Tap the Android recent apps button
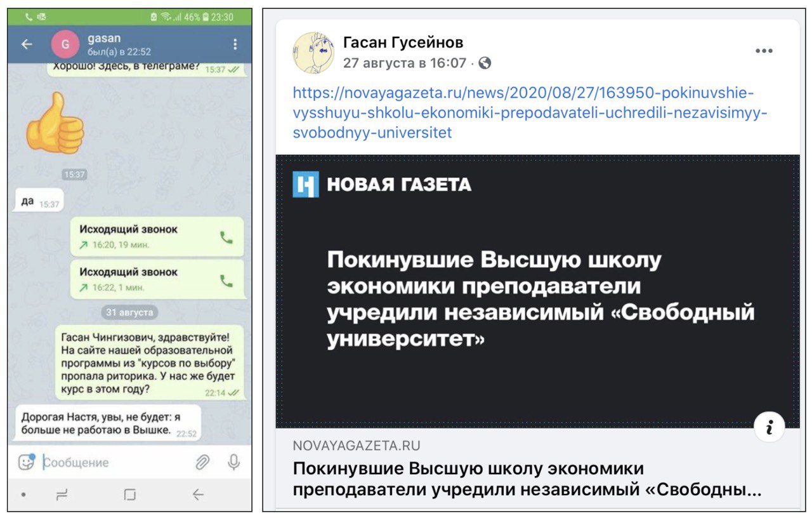Screen dimensions: 812x518 pyautogui.click(x=62, y=495)
